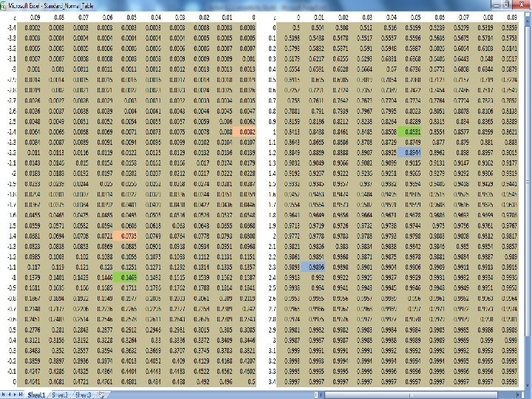Select the blue highlighted cell in row 2.3
The image size is (532, 399).
coord(313,267)
